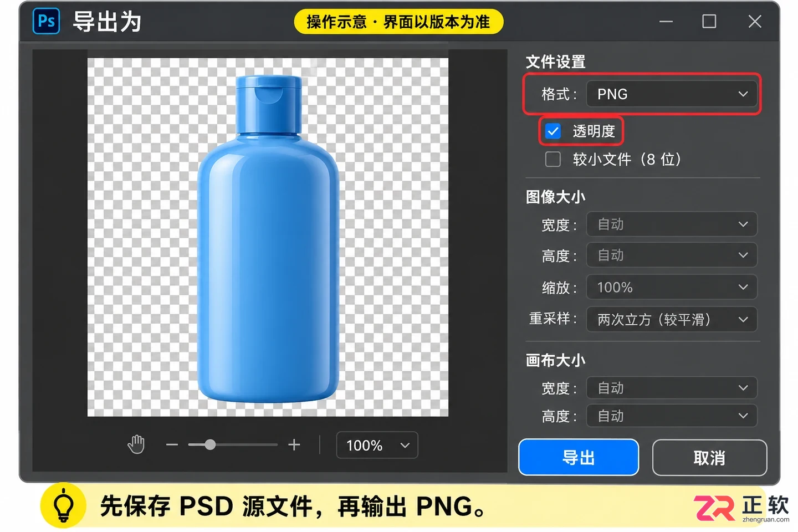This screenshot has width=798, height=532.
Task: Open the preview zoom 100% dropdown
Action: tap(377, 445)
